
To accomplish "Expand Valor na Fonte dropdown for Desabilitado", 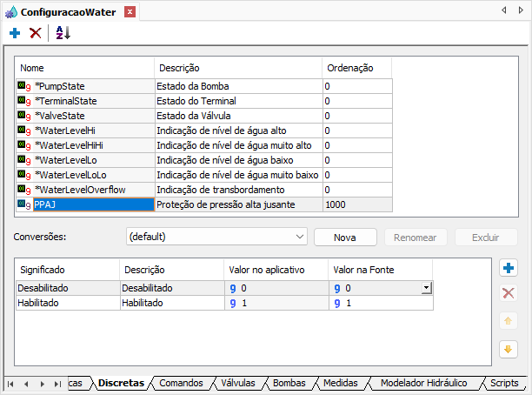I will pyautogui.click(x=426, y=288).
